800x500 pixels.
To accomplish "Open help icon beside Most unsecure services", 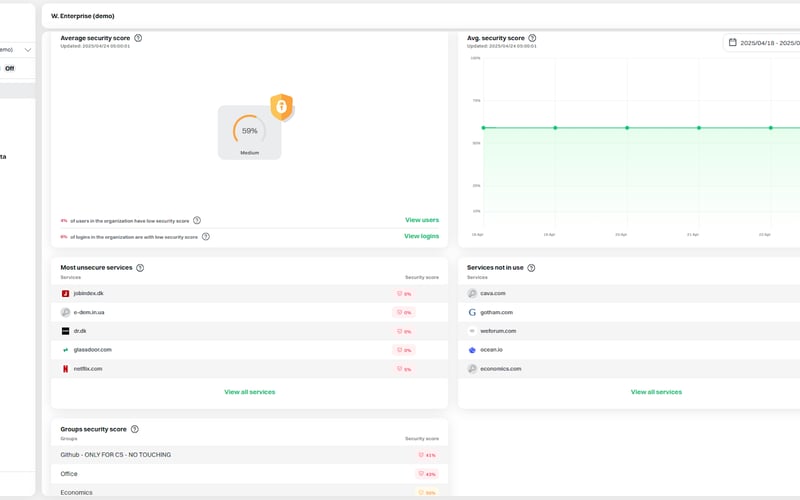I will 140,268.
